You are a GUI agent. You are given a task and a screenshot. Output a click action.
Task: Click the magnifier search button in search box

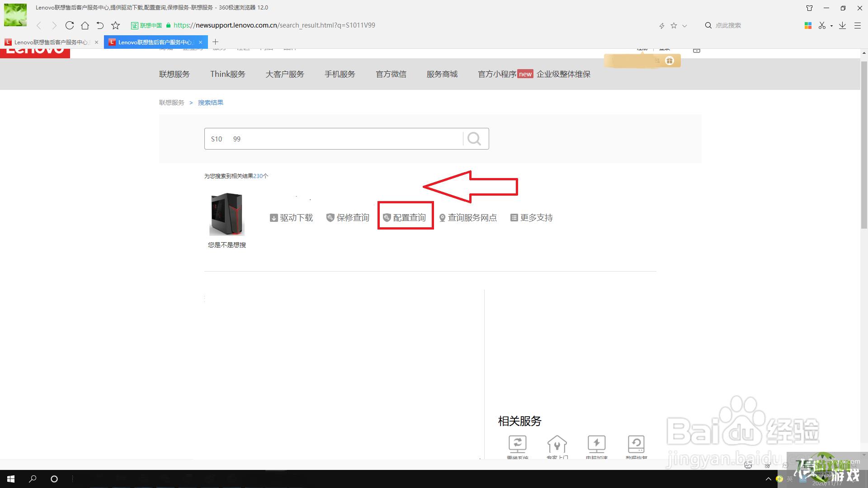pos(474,139)
